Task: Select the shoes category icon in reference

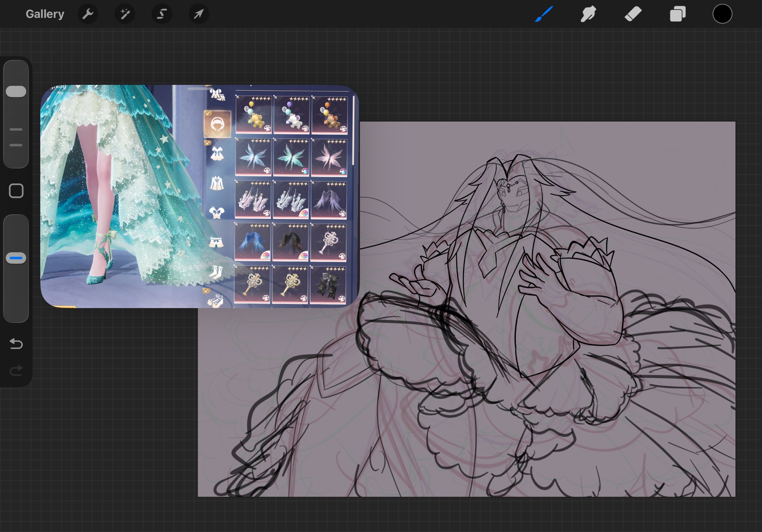Action: pyautogui.click(x=216, y=301)
